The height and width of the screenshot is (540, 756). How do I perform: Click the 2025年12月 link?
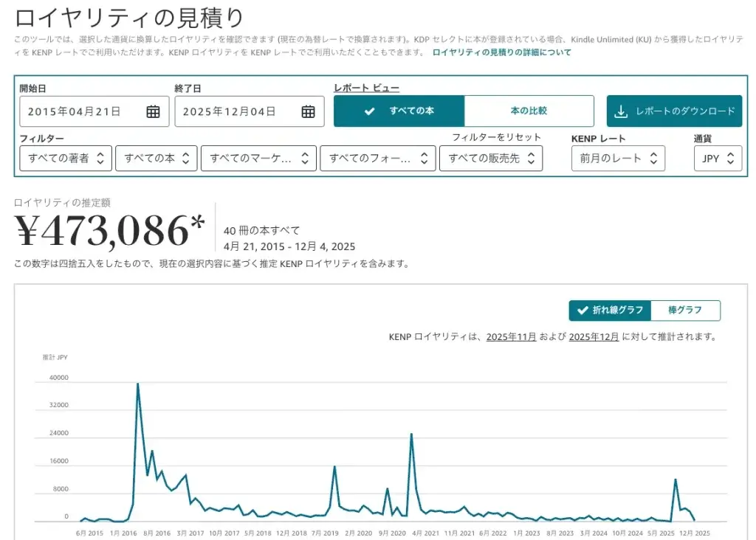click(594, 337)
